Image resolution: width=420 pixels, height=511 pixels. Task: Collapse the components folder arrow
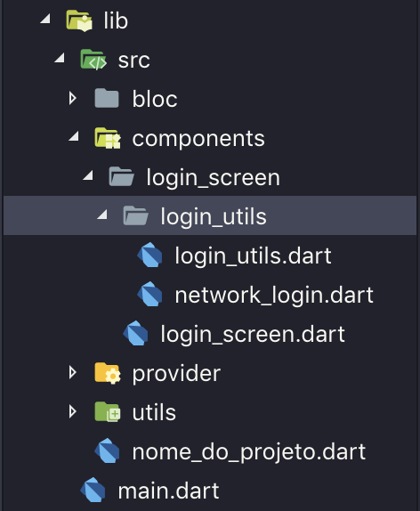(74, 136)
